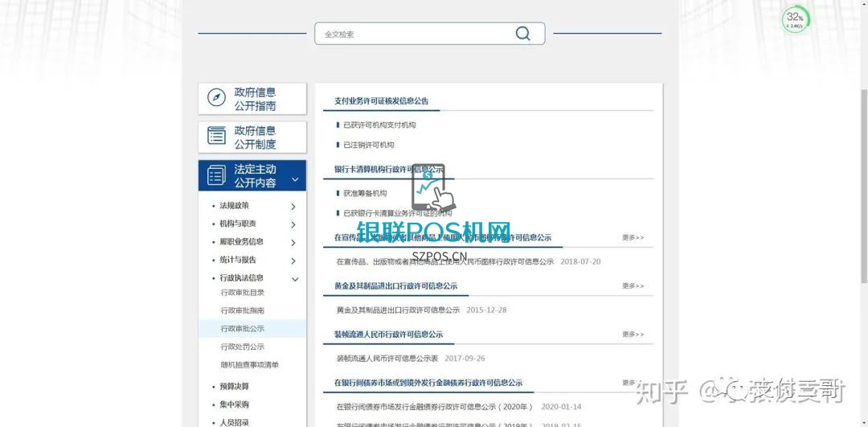Click 银行卡清算机构行政许可信息公示 heading
The image size is (868, 427).
pos(389,169)
